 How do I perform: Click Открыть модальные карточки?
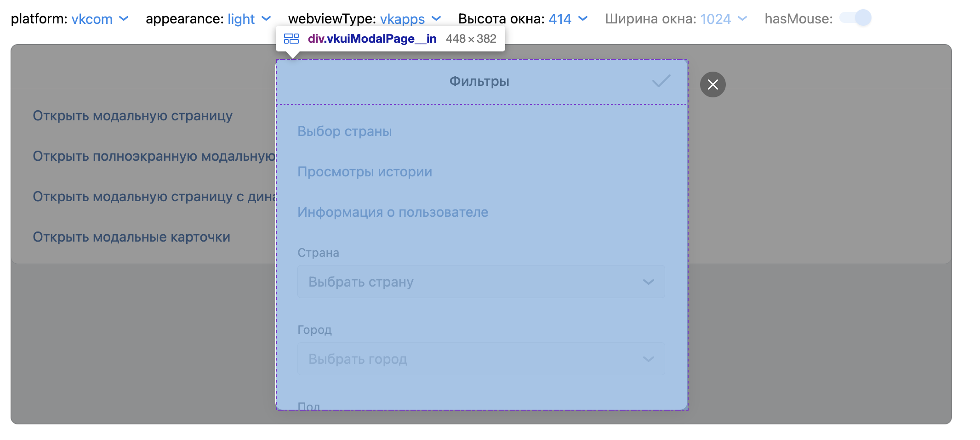coord(131,237)
